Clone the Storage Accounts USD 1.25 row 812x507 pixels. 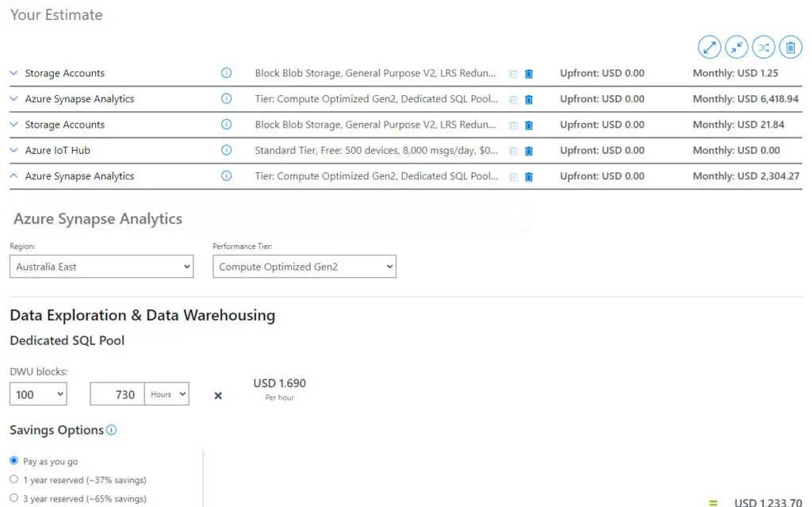[513, 74]
